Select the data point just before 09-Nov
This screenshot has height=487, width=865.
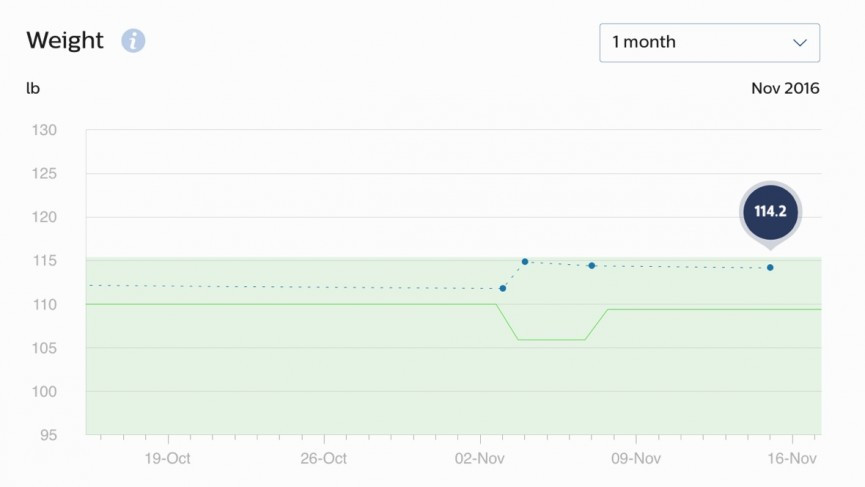tap(592, 266)
